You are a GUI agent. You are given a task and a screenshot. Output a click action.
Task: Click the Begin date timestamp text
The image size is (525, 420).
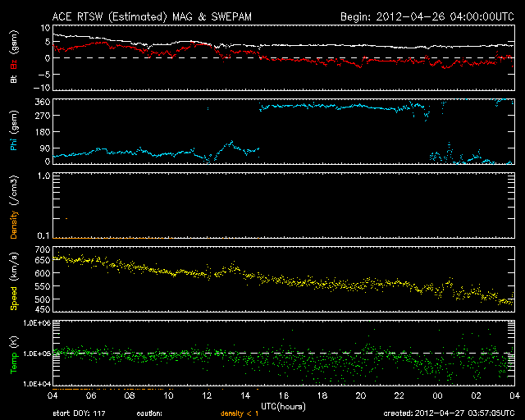427,16
